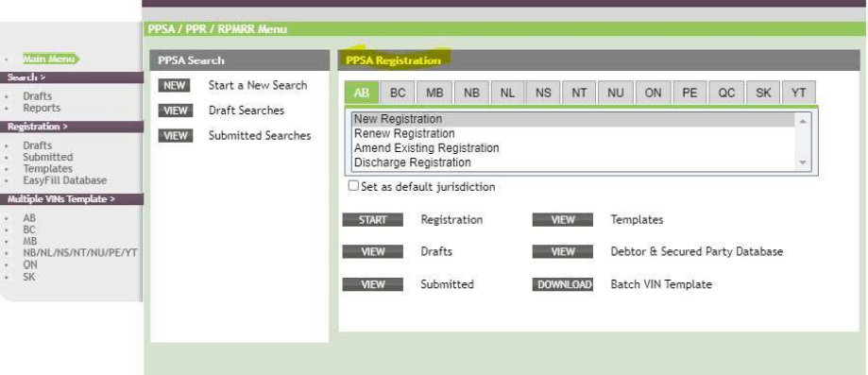Open NB/NL/NS/NT/NU/PE/YT VINs template link
Image resolution: width=868 pixels, height=375 pixels.
click(79, 253)
